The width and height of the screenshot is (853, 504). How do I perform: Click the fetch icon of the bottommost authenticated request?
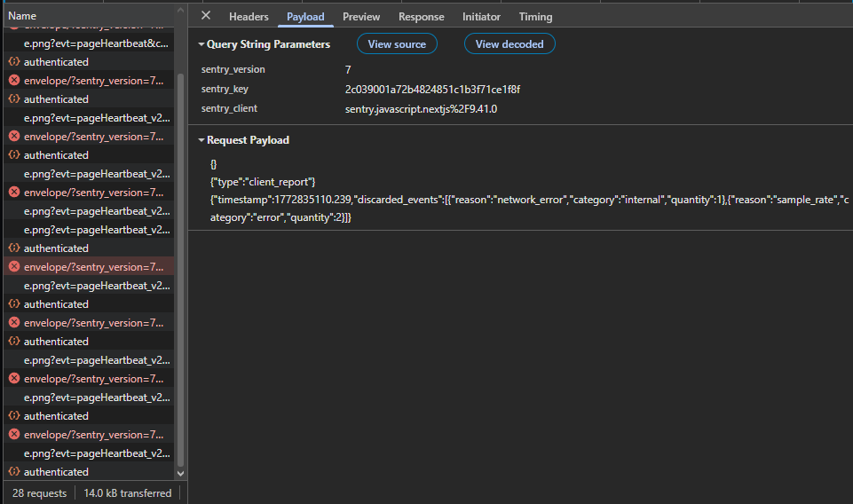pos(14,472)
